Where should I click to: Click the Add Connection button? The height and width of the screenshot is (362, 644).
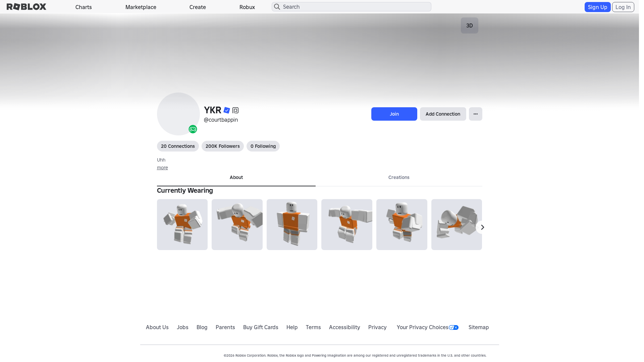(443, 114)
